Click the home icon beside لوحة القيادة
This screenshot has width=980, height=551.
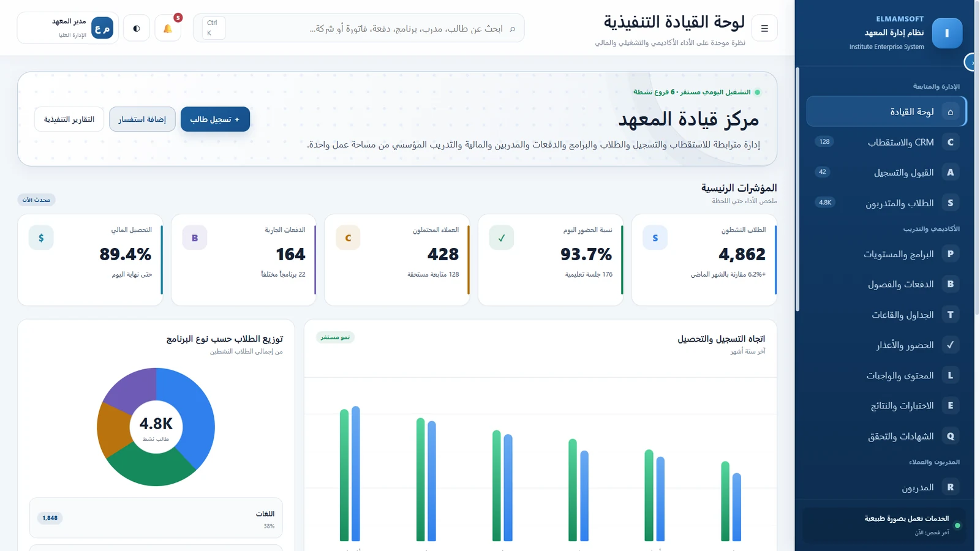[x=951, y=111]
